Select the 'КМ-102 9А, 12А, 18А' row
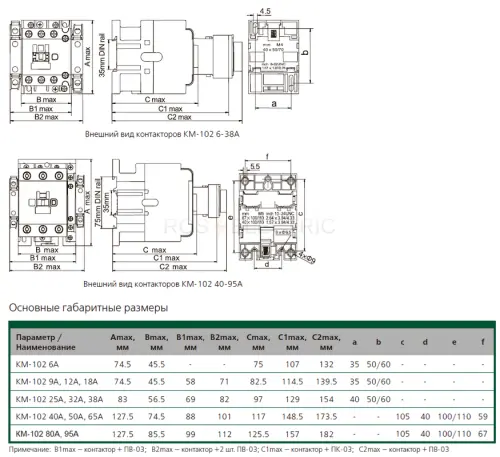Image resolution: width=500 pixels, height=457 pixels. coord(252,381)
